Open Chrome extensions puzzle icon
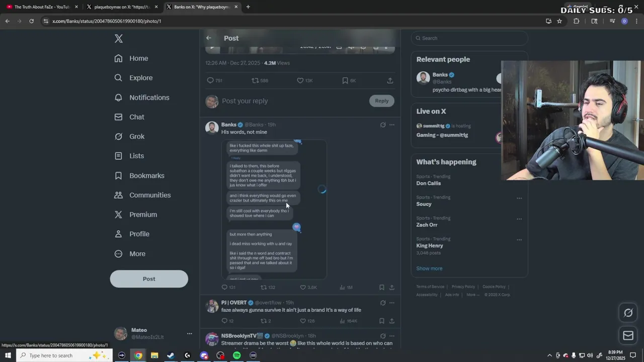 577,21
